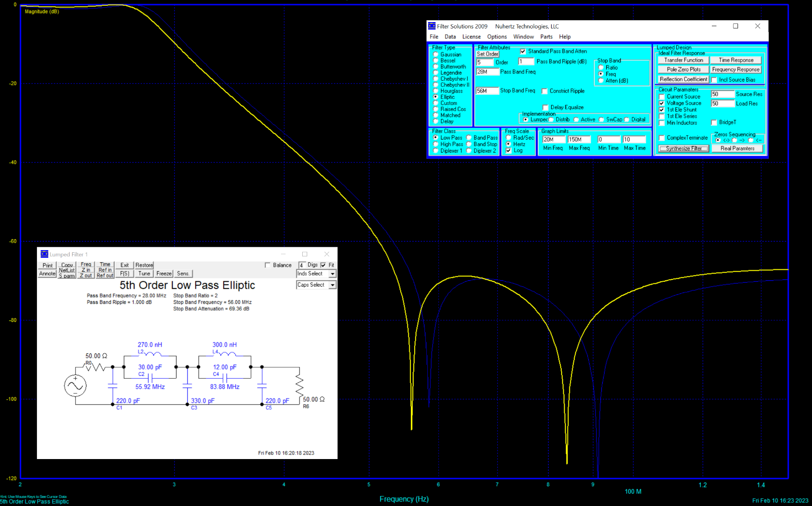Choose High Pass filter class
The width and height of the screenshot is (812, 506).
click(436, 144)
